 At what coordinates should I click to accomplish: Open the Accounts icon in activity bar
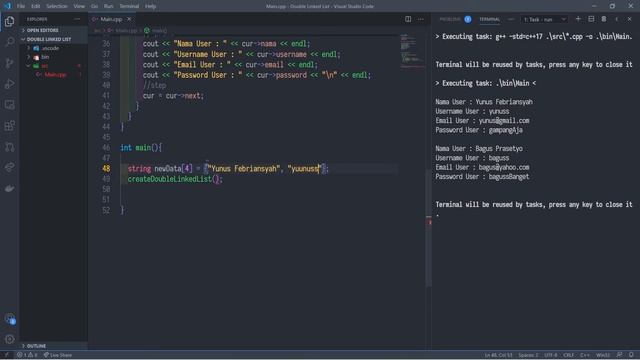coord(9,318)
